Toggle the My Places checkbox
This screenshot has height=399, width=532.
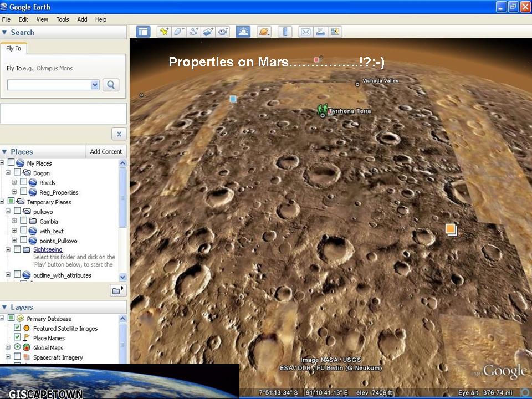coord(11,162)
